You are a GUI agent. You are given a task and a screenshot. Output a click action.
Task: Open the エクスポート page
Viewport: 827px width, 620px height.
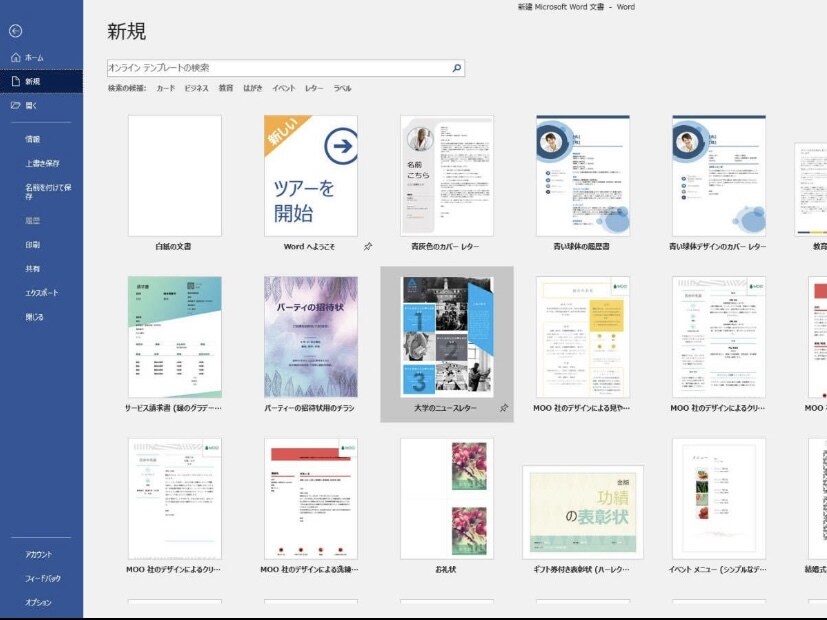41,293
